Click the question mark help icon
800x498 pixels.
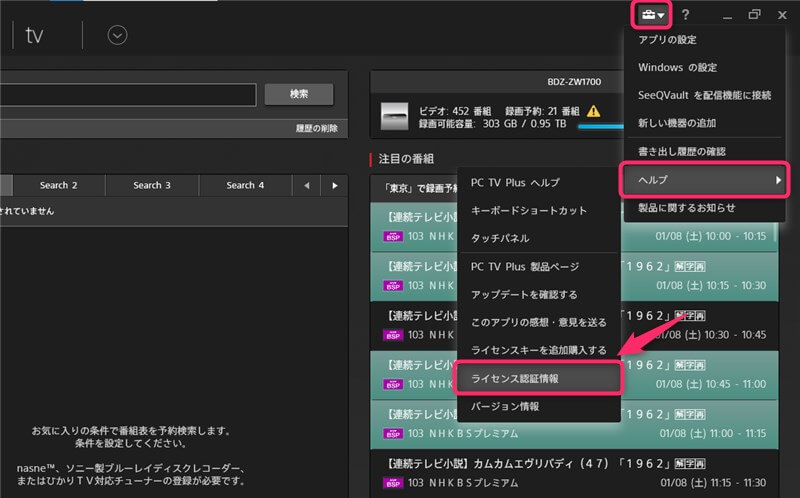(685, 15)
